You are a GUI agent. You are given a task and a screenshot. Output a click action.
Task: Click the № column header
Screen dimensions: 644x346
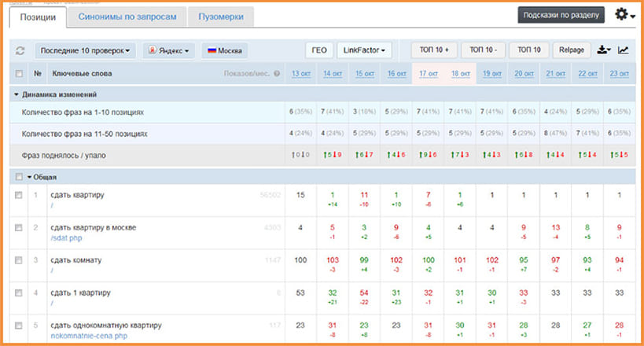(x=38, y=74)
